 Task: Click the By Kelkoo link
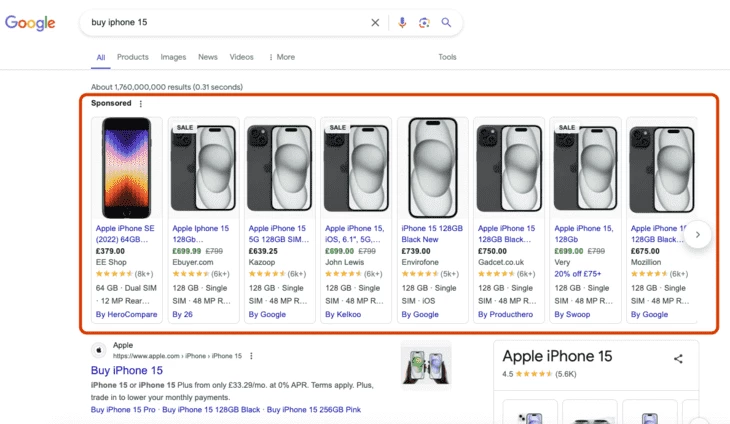point(343,315)
